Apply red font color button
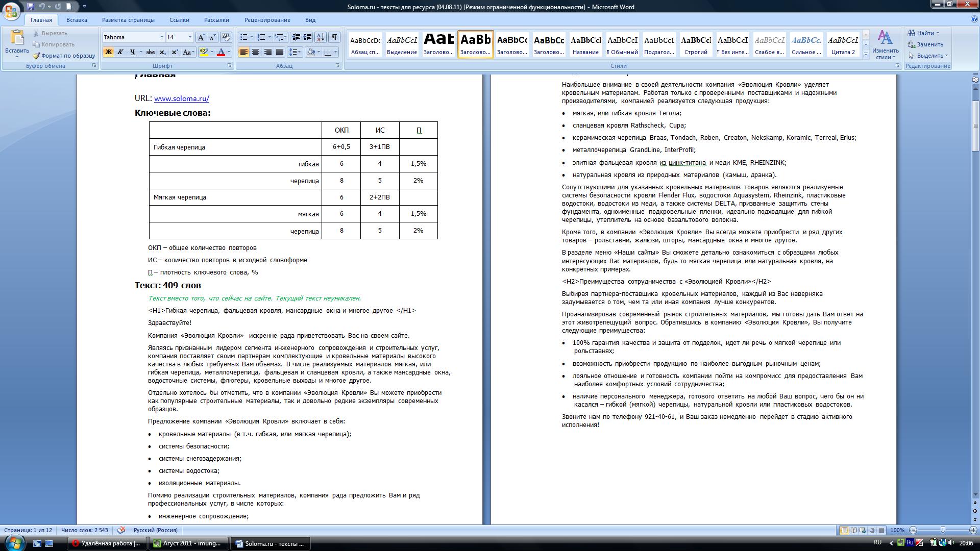The height and width of the screenshot is (551, 980). coord(221,52)
